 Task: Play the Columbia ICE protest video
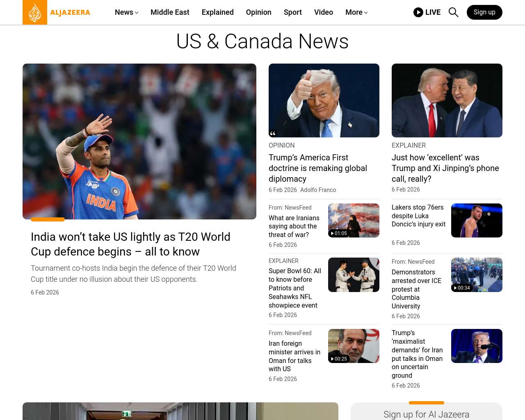[462, 288]
